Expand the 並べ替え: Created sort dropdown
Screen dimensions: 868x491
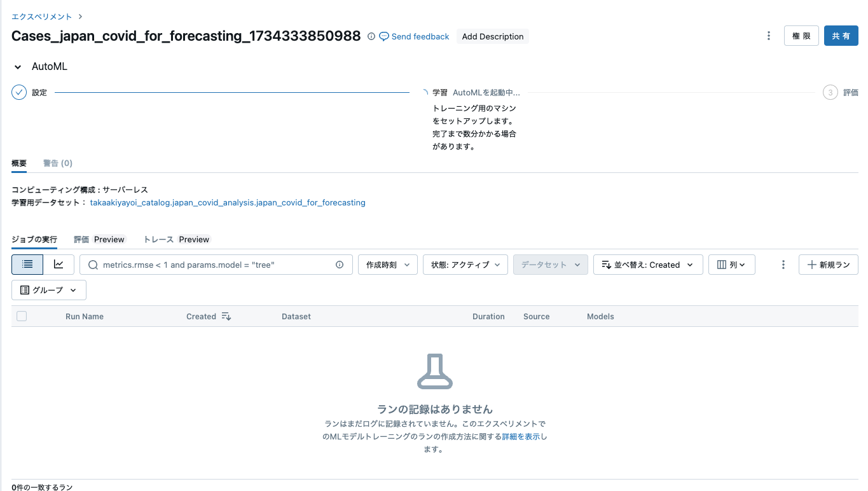point(647,264)
